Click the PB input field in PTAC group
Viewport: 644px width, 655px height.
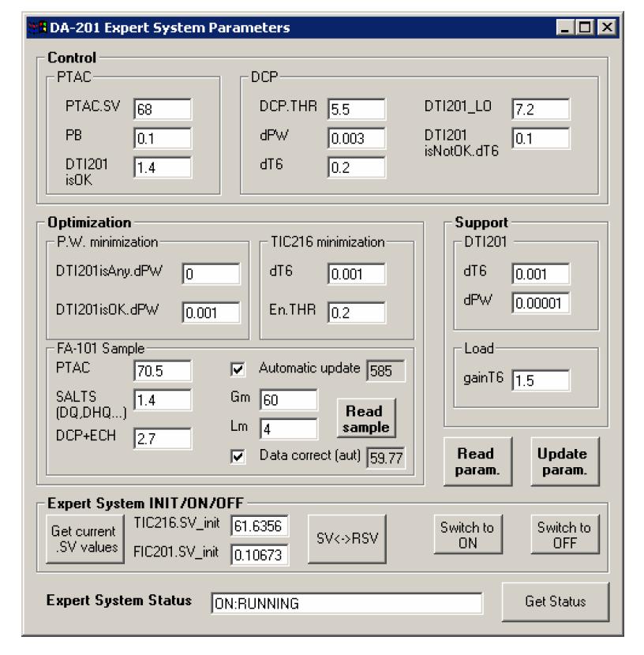click(x=163, y=139)
